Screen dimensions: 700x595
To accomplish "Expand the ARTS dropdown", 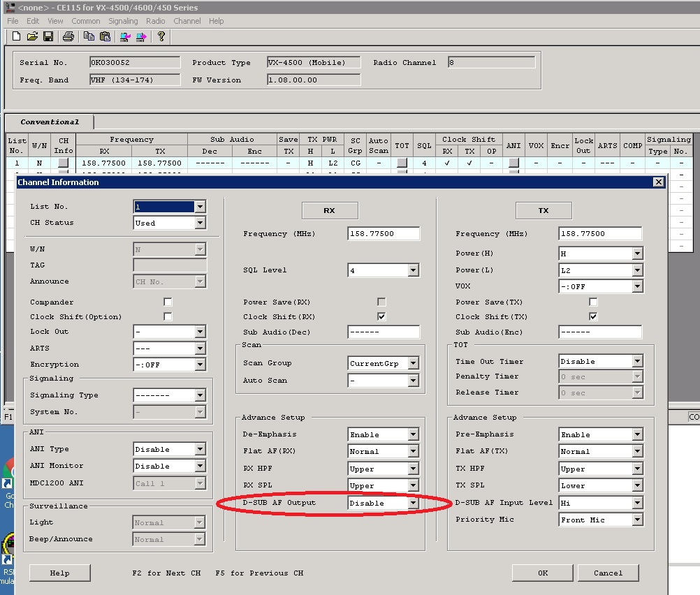I will [200, 348].
